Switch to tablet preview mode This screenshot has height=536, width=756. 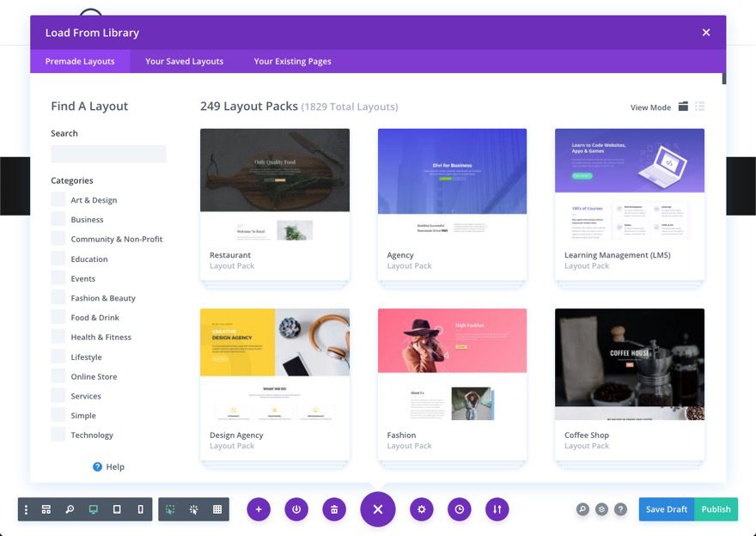coord(116,509)
